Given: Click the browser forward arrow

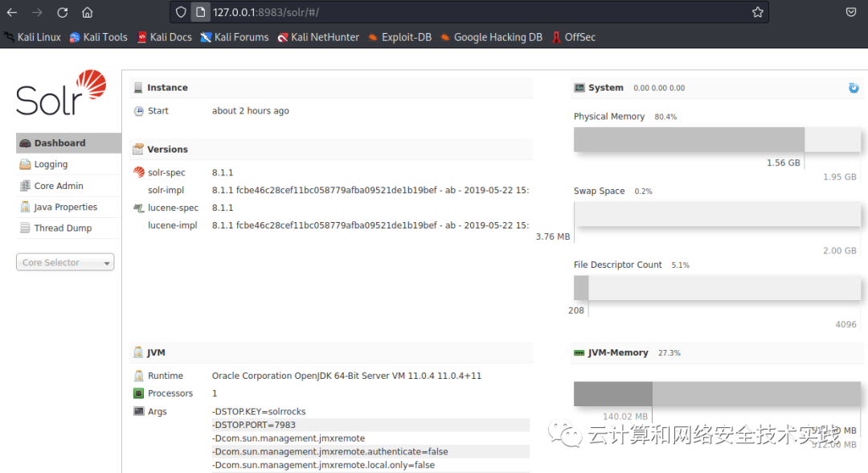Looking at the screenshot, I should point(37,12).
